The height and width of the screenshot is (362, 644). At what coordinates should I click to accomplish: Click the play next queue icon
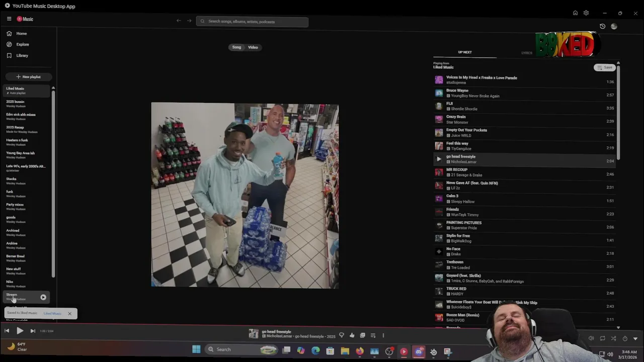pos(373,335)
